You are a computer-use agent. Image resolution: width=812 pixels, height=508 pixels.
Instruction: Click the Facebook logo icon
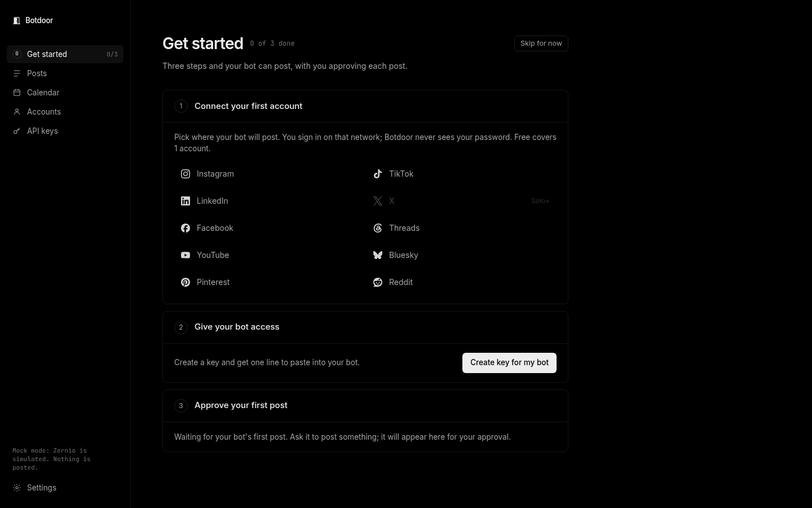[186, 228]
